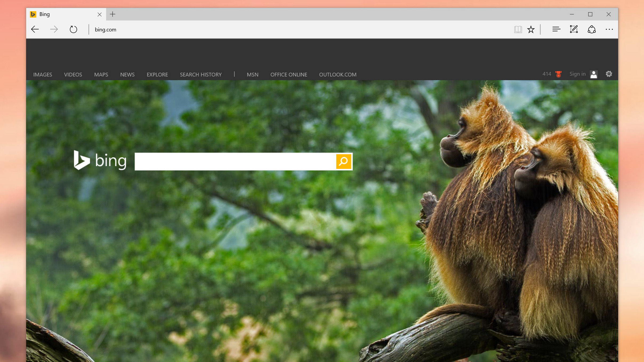Open Bing rewards medal icon
The height and width of the screenshot is (362, 644).
558,74
